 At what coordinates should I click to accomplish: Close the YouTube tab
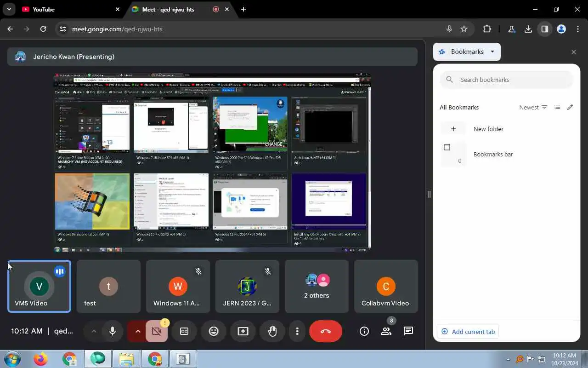(x=117, y=9)
